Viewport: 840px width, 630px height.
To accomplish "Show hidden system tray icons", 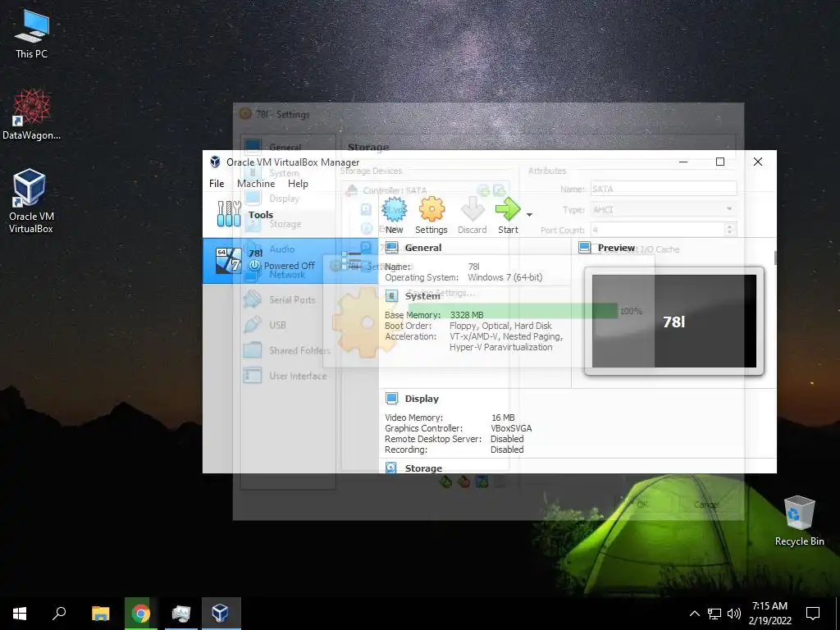I will pyautogui.click(x=694, y=614).
